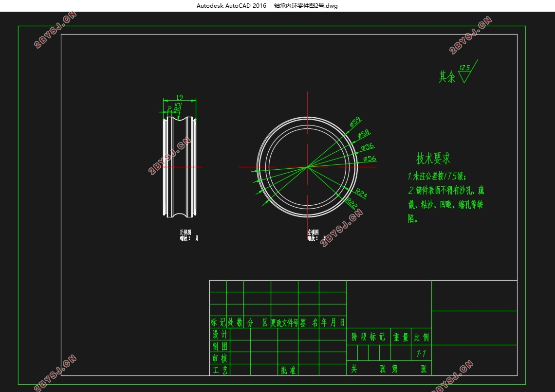Select the 比例 header cell

coord(422,337)
